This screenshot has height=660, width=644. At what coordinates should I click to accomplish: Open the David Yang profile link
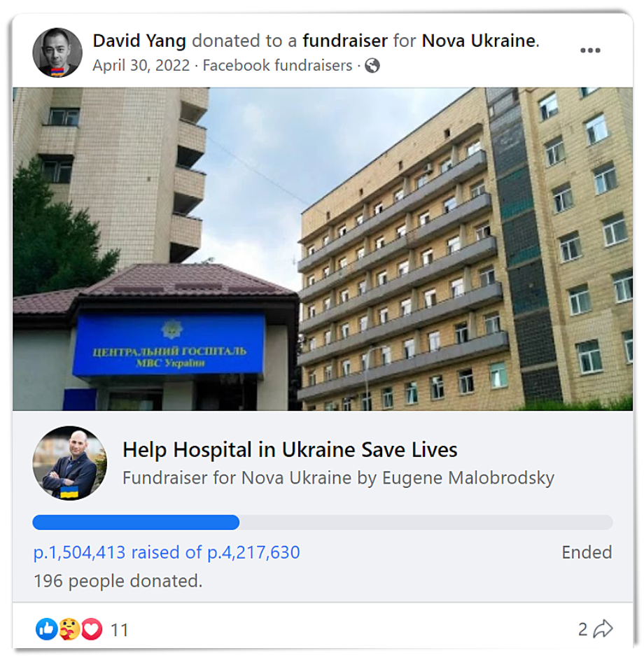[x=139, y=41]
